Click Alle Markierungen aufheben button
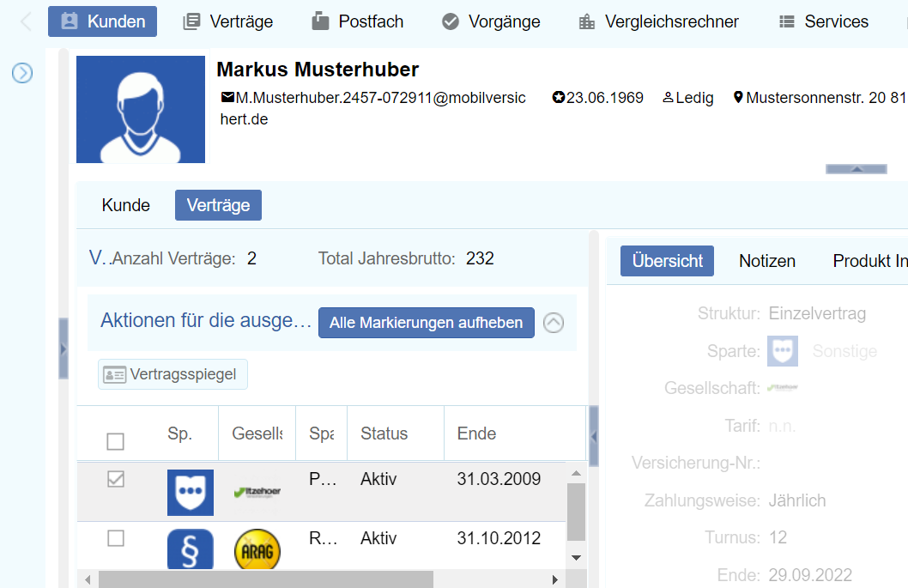 tap(426, 323)
